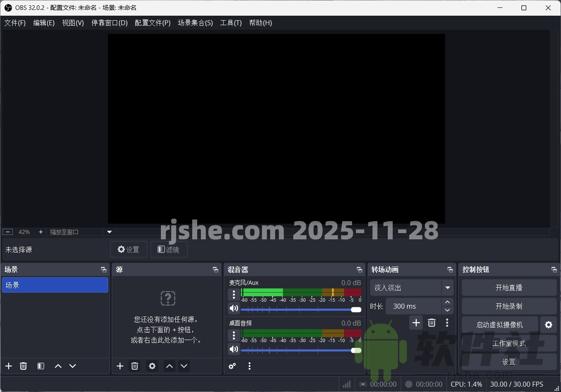This screenshot has width=561, height=392.
Task: Open the 视图(V) menu
Action: pos(73,23)
